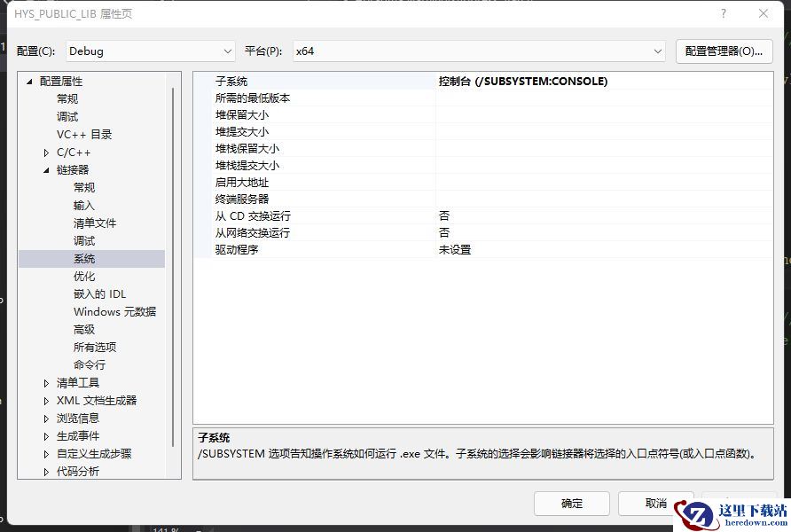This screenshot has width=791, height=532.
Task: Expand the 清单工具 tree node
Action: click(47, 383)
